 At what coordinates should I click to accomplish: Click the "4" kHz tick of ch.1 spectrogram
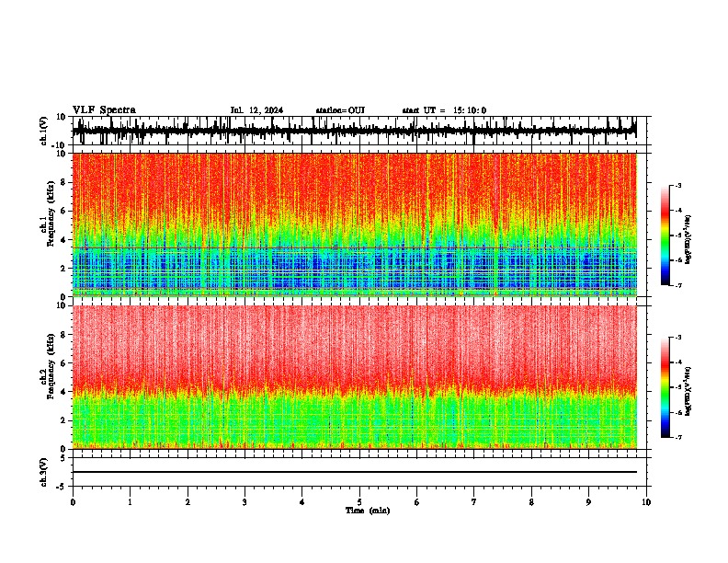[63, 240]
